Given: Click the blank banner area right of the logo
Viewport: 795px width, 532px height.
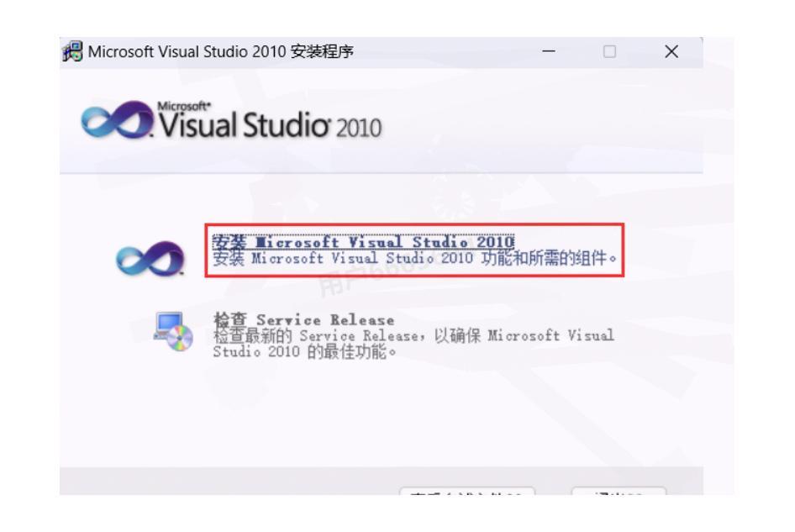Looking at the screenshot, I should coord(546,126).
